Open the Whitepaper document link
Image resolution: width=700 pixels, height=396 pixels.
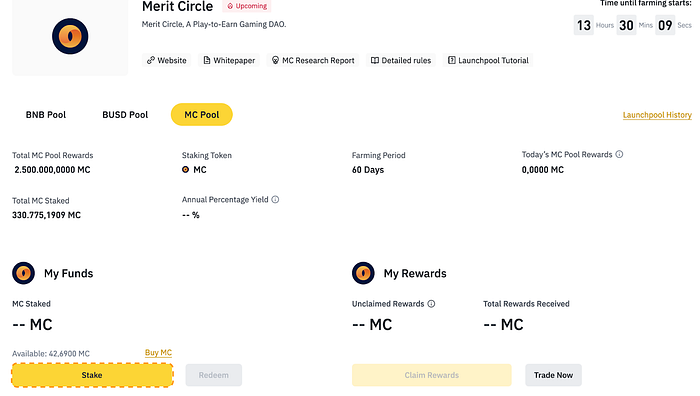pyautogui.click(x=229, y=60)
